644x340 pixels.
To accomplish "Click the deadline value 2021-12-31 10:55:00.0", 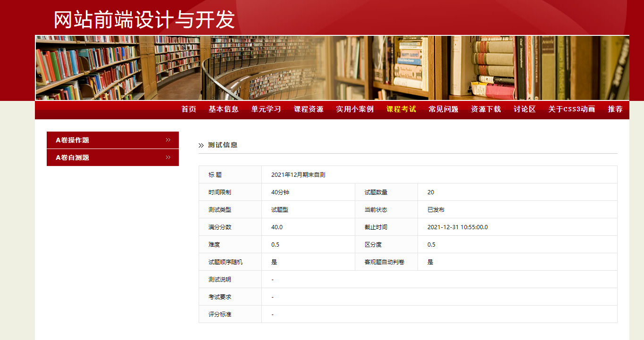I will tap(458, 227).
